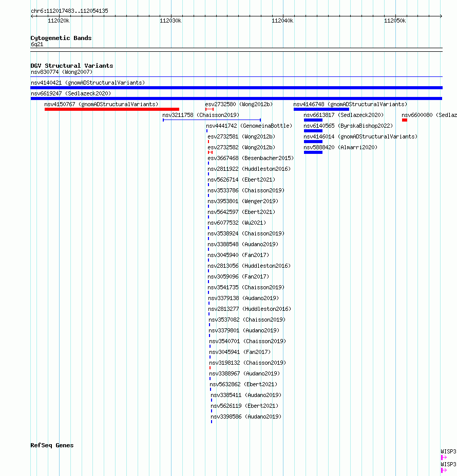The width and height of the screenshot is (457, 476).
Task: Select nsv5626119 (Ebert2021) variant
Action: click(x=244, y=406)
